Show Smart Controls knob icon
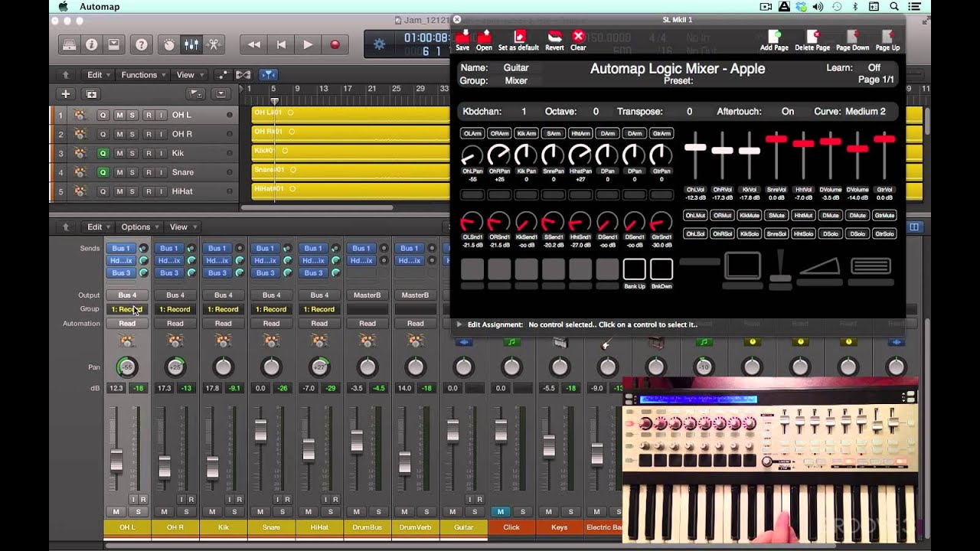This screenshot has height=551, width=980. point(169,44)
